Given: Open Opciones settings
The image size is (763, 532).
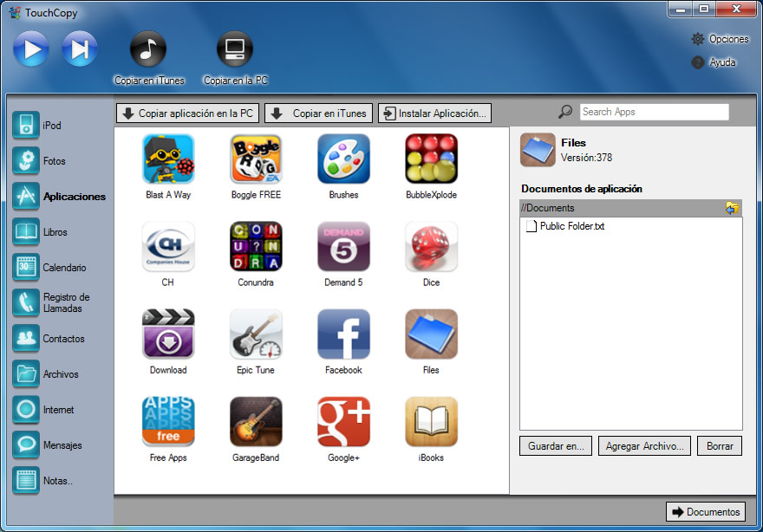Looking at the screenshot, I should 720,39.
